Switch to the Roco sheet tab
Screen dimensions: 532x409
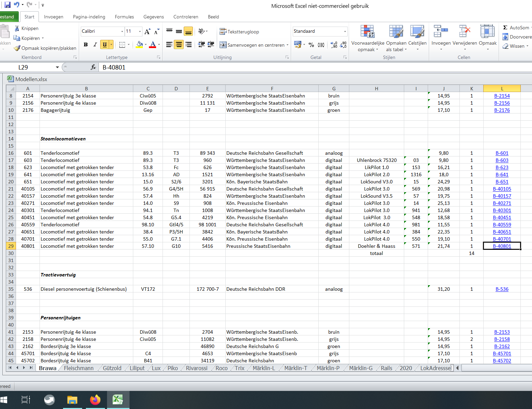tap(222, 368)
